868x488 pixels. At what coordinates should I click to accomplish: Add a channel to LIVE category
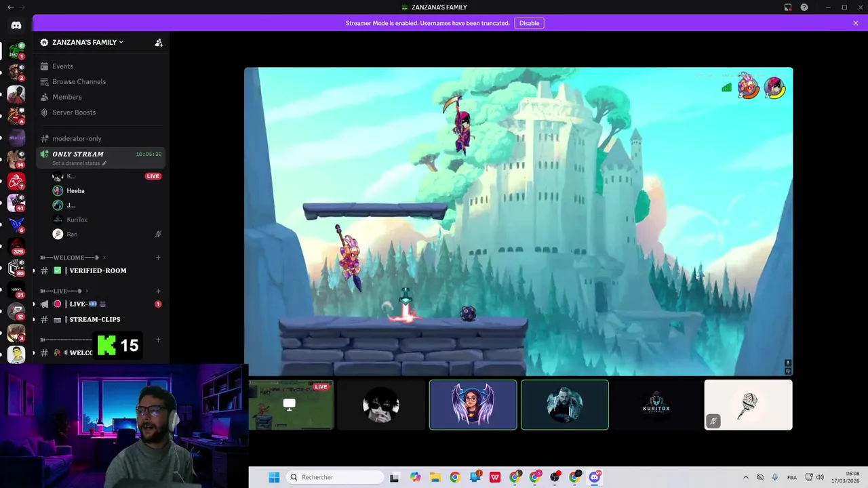coord(158,291)
